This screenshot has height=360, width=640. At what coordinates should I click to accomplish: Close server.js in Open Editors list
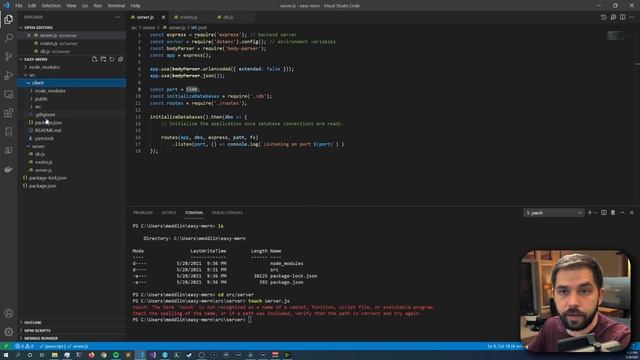tap(29, 36)
